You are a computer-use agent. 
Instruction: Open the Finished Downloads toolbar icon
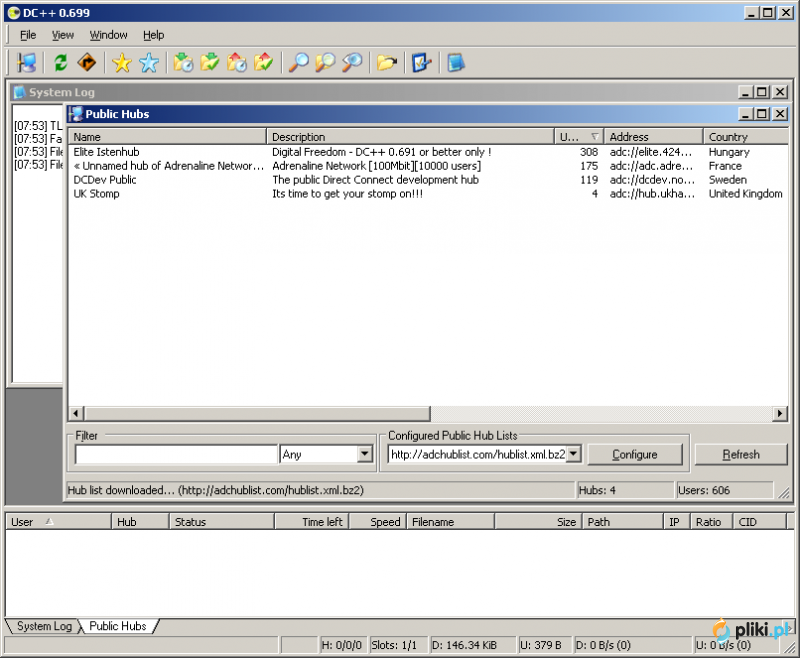coord(210,63)
